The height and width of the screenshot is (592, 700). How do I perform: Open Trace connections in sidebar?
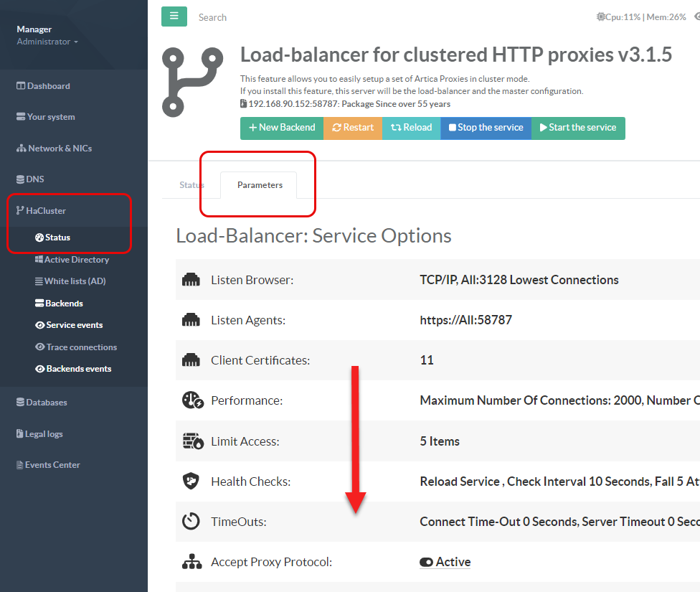point(81,347)
